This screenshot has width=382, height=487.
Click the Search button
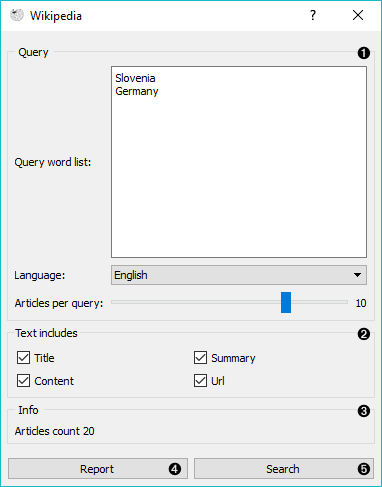284,469
